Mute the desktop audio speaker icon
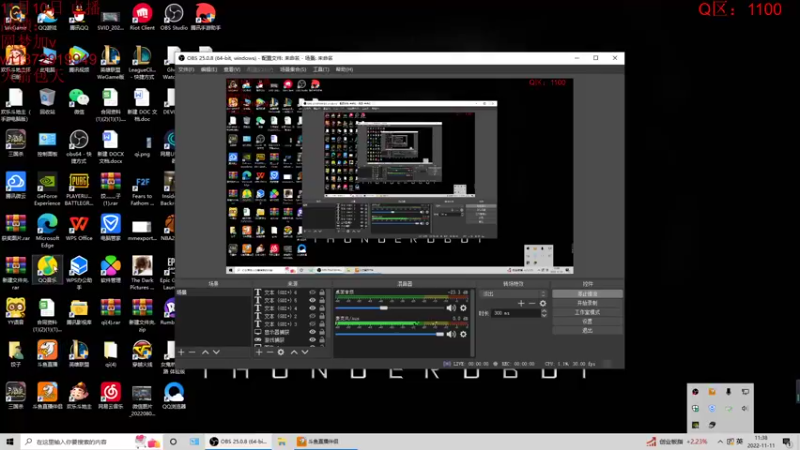The height and width of the screenshot is (450, 800). click(451, 308)
